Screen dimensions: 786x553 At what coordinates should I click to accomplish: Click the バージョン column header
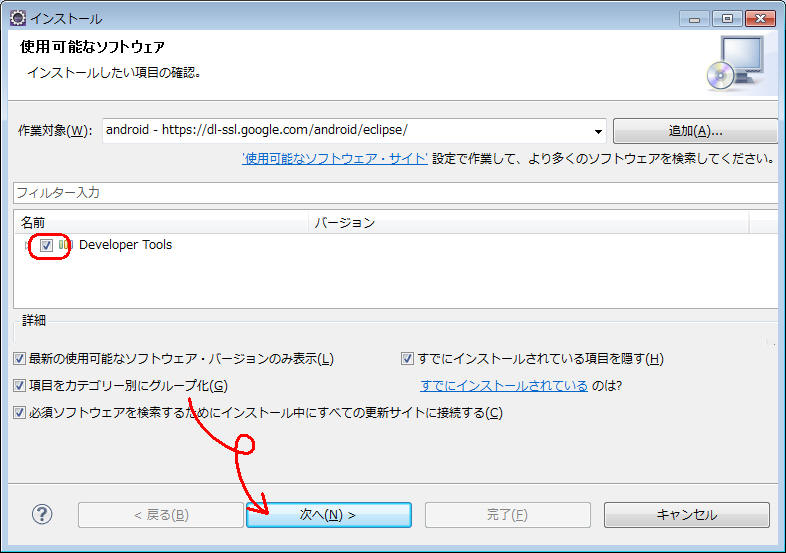(x=528, y=222)
